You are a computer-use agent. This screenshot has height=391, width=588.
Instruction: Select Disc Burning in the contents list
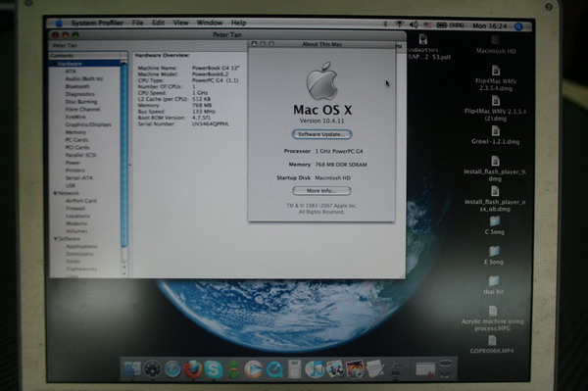(81, 102)
